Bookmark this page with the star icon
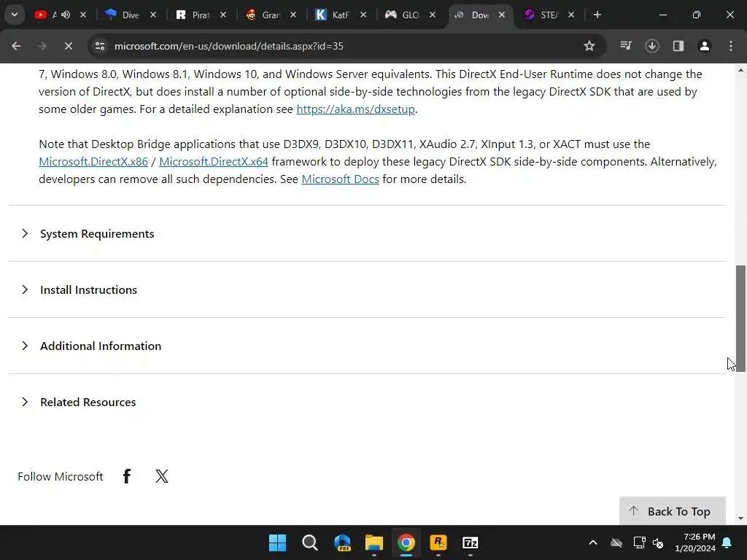The width and height of the screenshot is (747, 560). click(589, 46)
